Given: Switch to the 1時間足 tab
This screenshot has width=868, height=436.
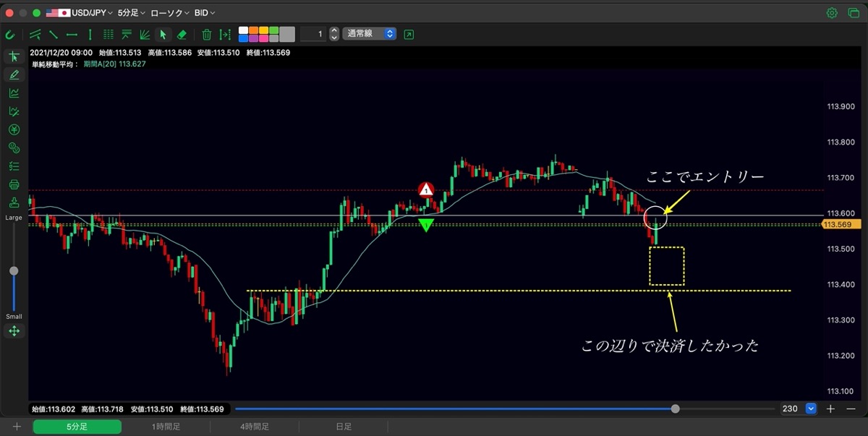Looking at the screenshot, I should click(x=166, y=427).
